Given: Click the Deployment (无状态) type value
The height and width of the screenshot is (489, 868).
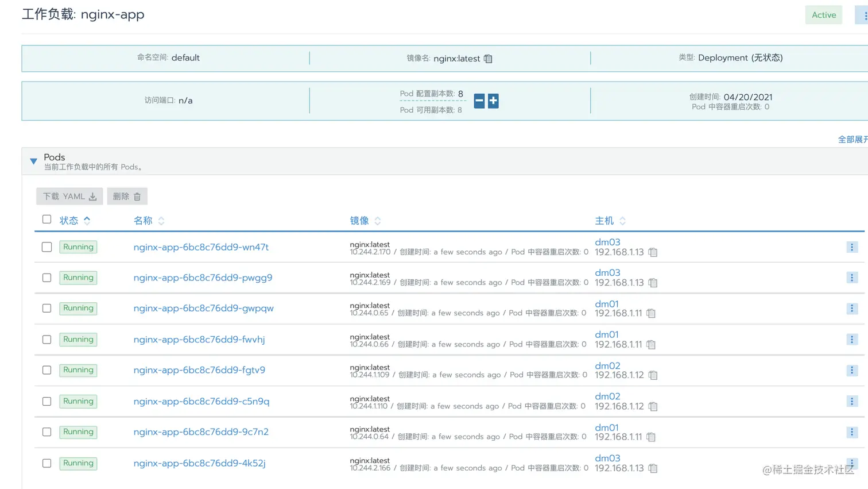Looking at the screenshot, I should click(741, 57).
